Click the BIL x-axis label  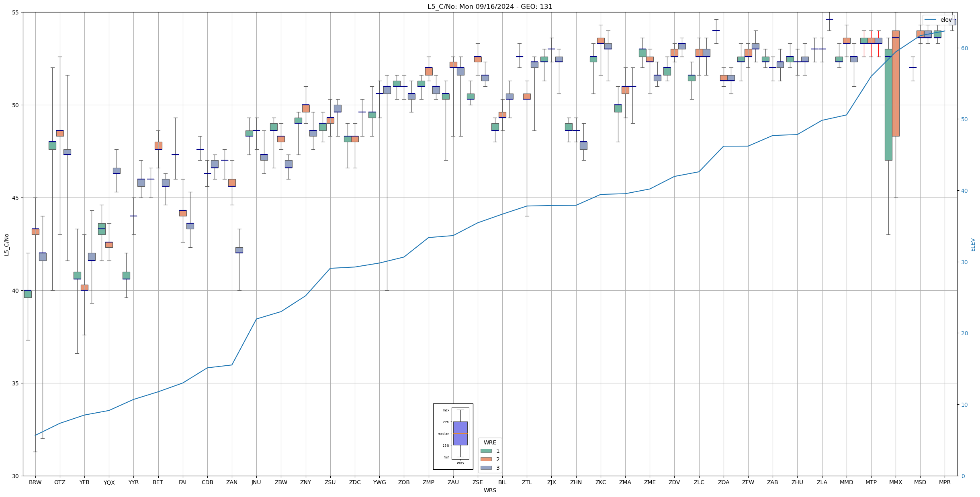502,482
